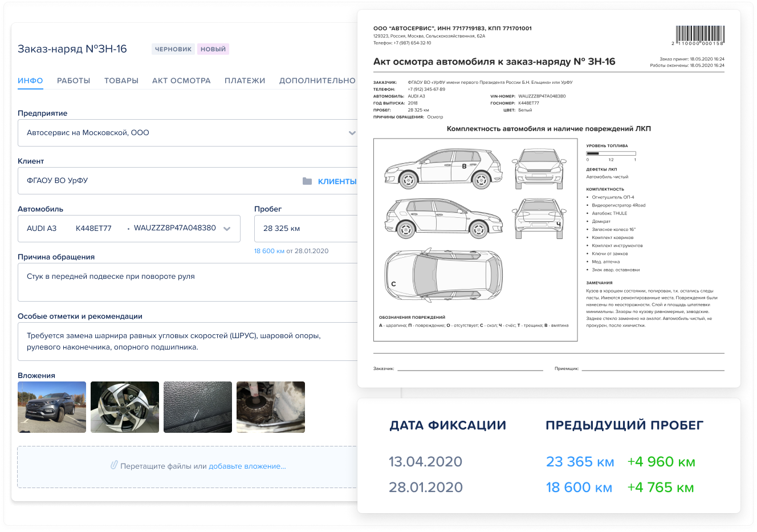Image resolution: width=757 pixels, height=532 pixels.
Task: Open the ИНФО tab
Action: click(x=30, y=80)
